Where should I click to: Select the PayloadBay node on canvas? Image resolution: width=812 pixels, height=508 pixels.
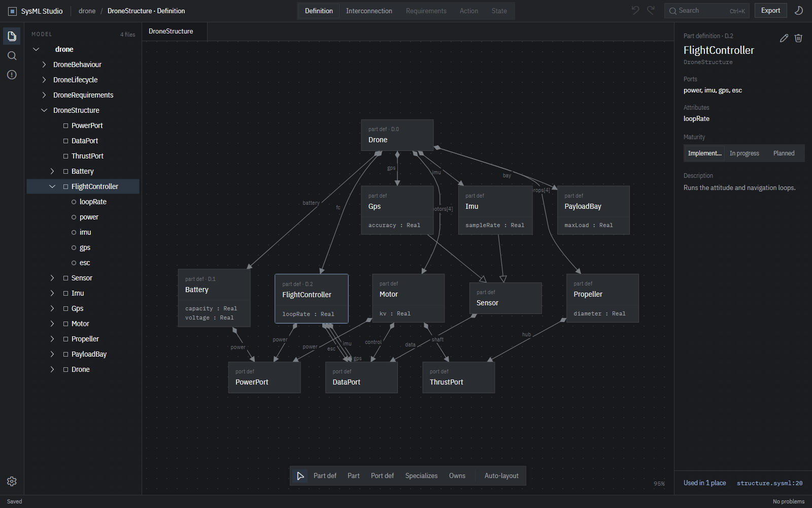click(593, 210)
